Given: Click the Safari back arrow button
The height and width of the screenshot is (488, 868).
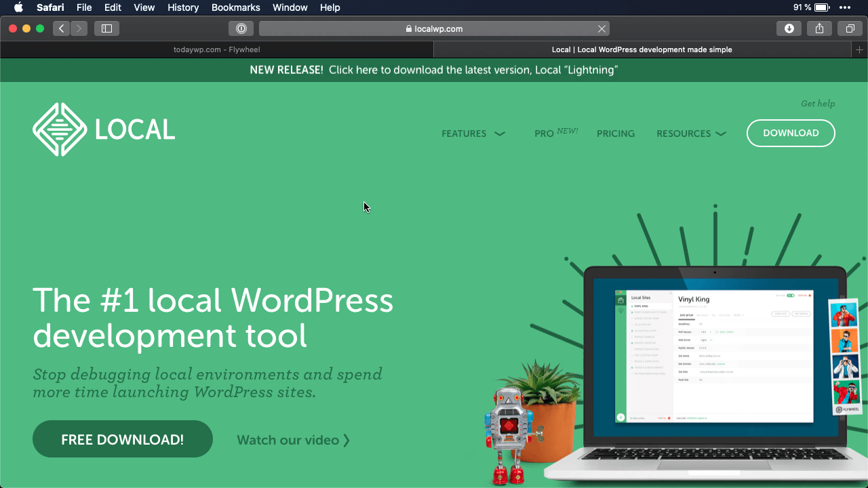Looking at the screenshot, I should click(x=62, y=28).
